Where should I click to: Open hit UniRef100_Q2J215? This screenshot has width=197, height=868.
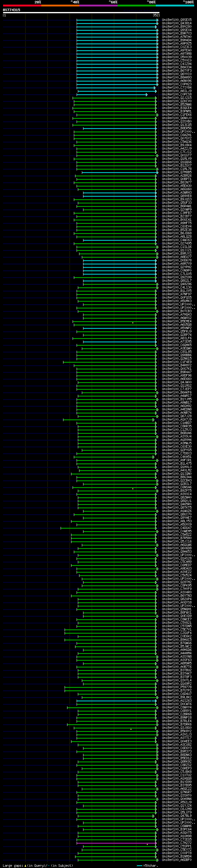click(177, 98)
